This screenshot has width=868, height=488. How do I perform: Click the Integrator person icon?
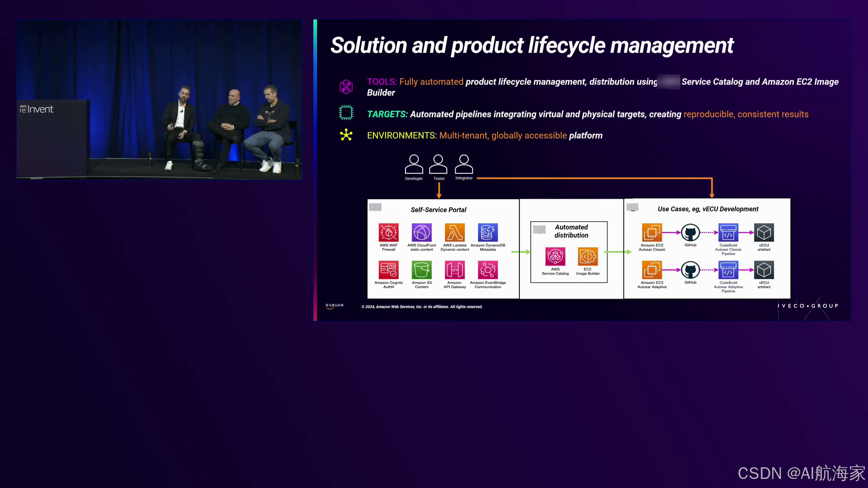(x=464, y=164)
